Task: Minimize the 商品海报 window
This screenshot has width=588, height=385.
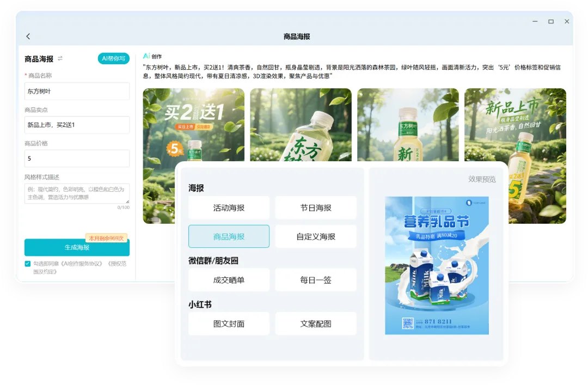Action: tap(535, 21)
